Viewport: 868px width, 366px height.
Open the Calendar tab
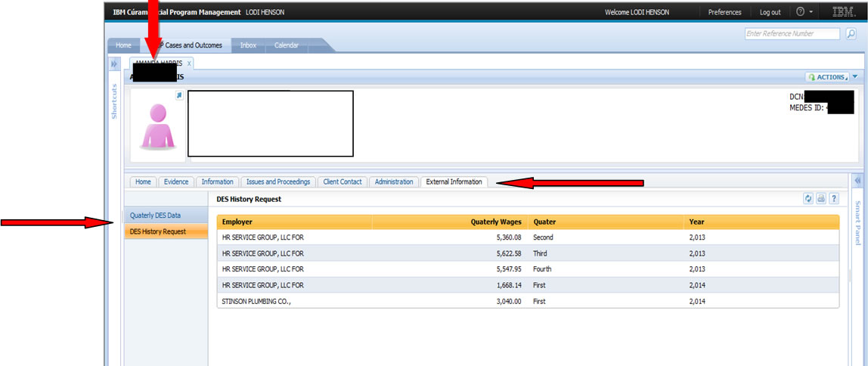(287, 45)
